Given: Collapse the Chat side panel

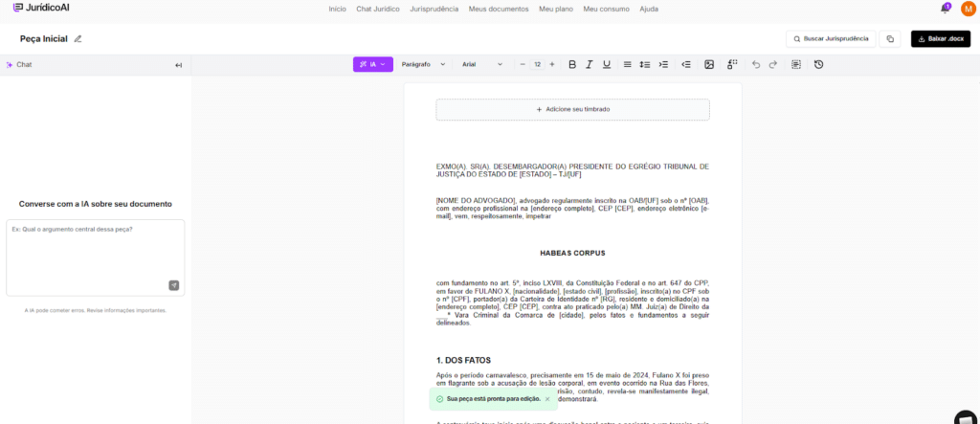Looking at the screenshot, I should click(178, 65).
